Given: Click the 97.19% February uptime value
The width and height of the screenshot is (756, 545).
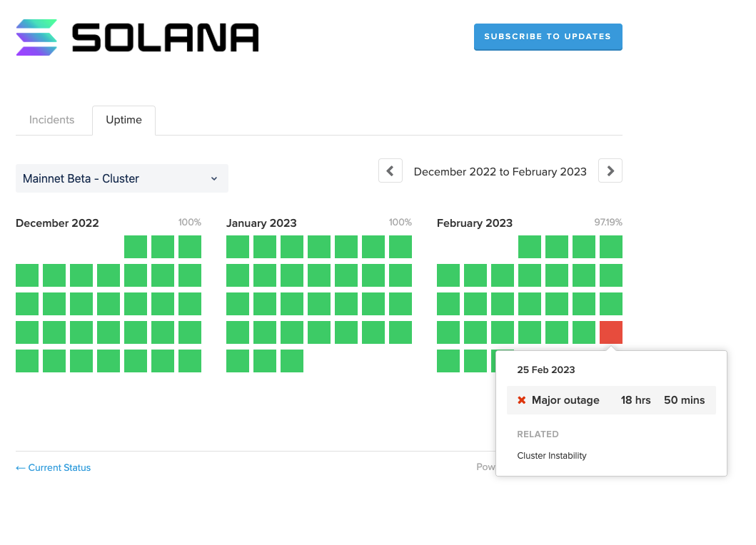Looking at the screenshot, I should 608,222.
